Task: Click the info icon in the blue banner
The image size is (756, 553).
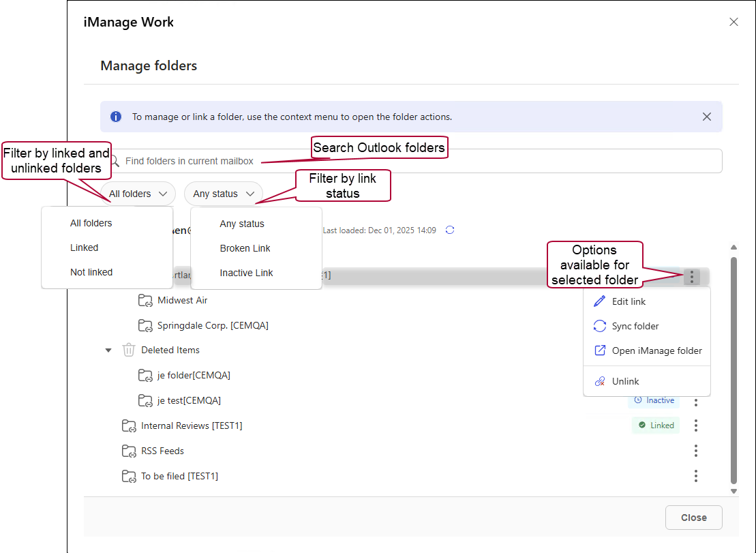Action: [116, 116]
